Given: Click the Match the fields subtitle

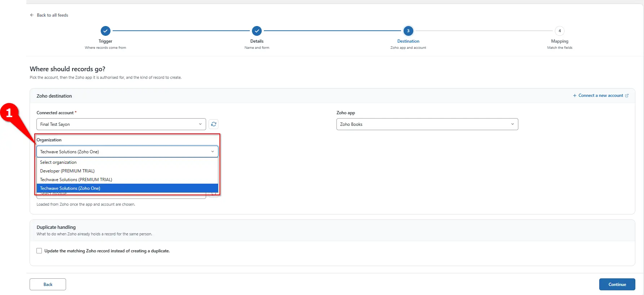Looking at the screenshot, I should click(x=560, y=48).
